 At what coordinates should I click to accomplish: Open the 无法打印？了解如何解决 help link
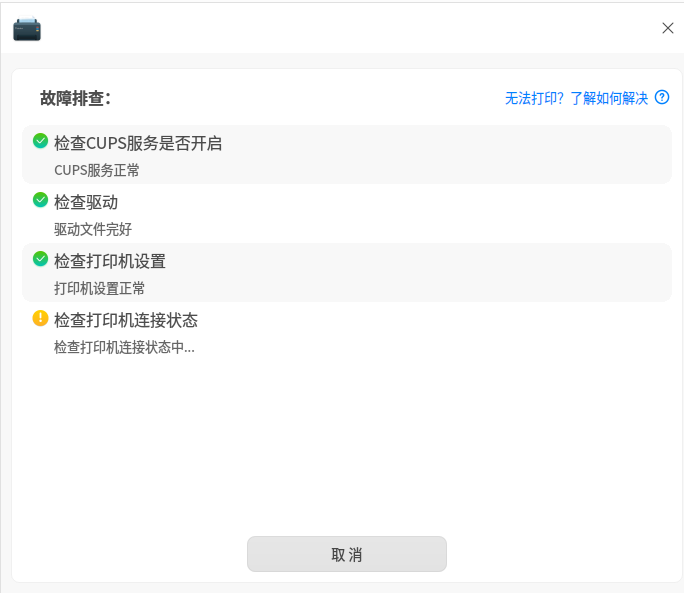pyautogui.click(x=576, y=98)
